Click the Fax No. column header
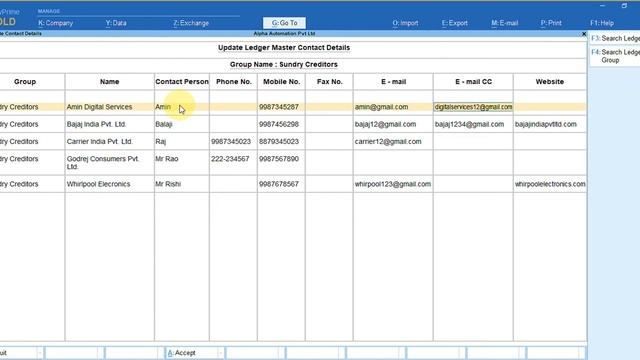 pos(329,82)
